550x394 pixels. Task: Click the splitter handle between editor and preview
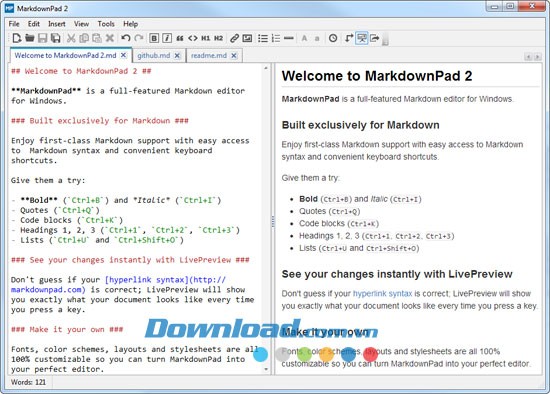tap(273, 222)
